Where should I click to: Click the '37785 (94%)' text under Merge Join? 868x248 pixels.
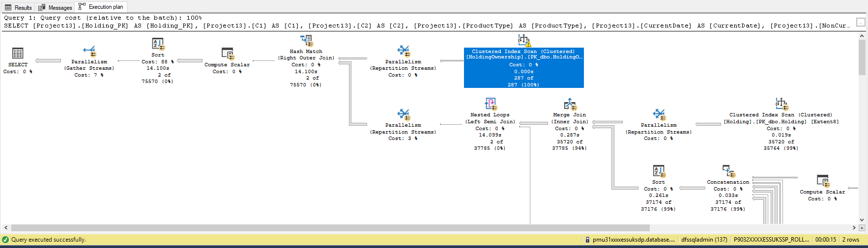pyautogui.click(x=570, y=148)
